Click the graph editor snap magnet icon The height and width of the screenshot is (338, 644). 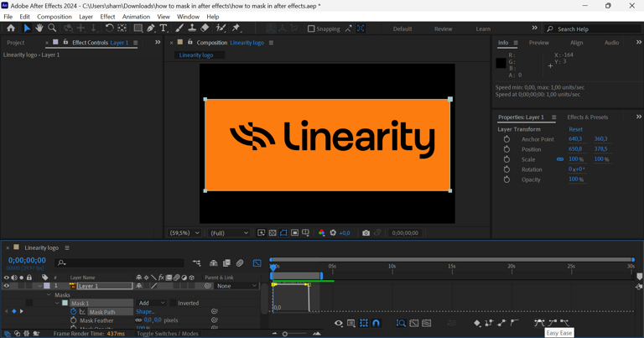(x=376, y=323)
